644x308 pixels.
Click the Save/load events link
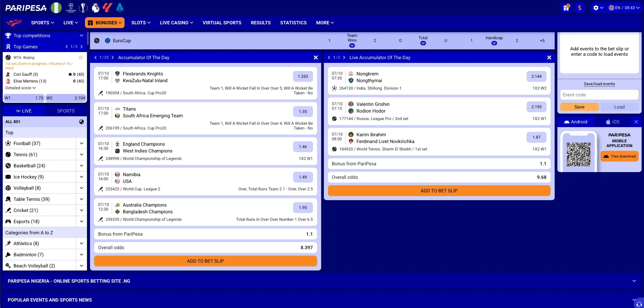coord(599,84)
